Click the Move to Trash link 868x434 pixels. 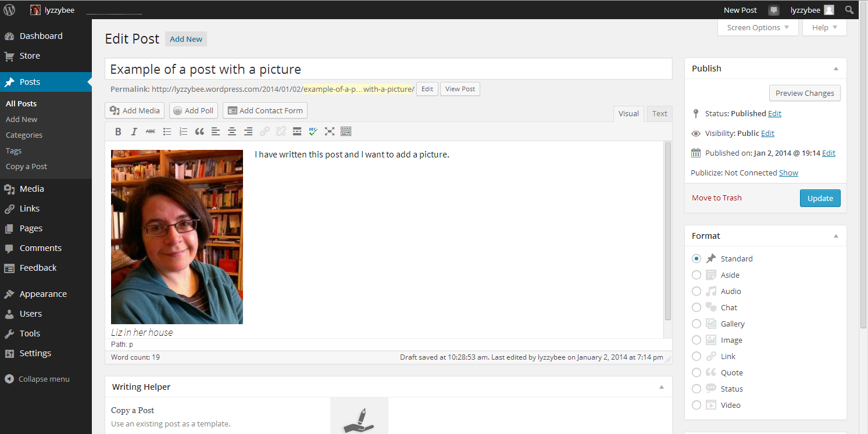click(716, 198)
